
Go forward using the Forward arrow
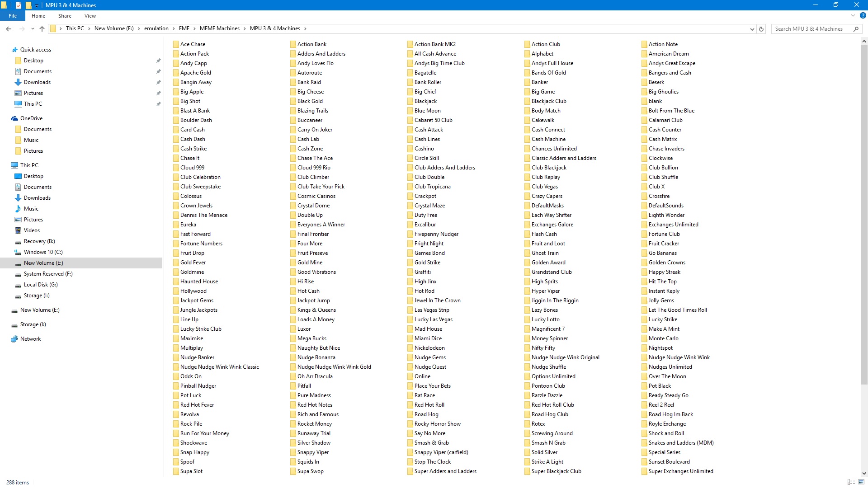pyautogui.click(x=22, y=28)
